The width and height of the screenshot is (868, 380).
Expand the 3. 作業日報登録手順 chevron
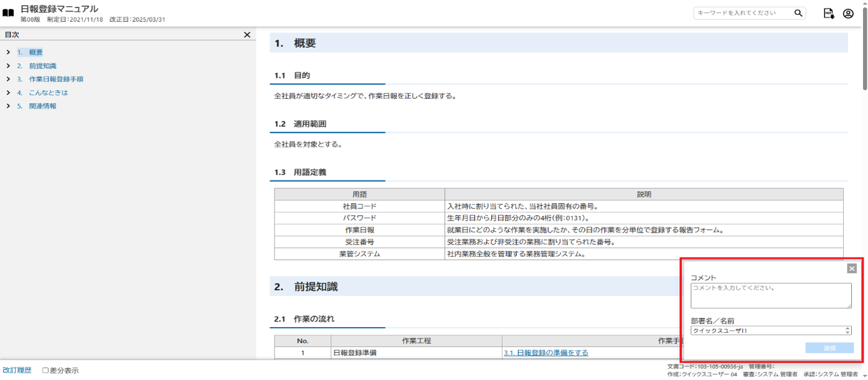(x=8, y=80)
